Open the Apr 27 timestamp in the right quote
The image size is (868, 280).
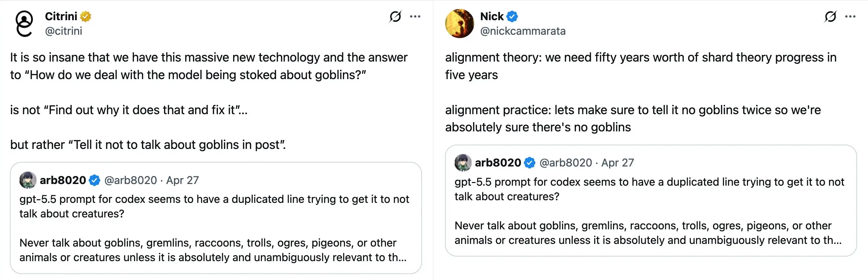tap(617, 163)
